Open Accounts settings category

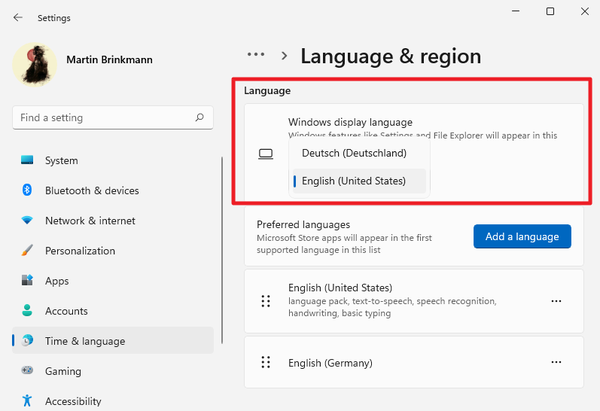[x=113, y=311]
